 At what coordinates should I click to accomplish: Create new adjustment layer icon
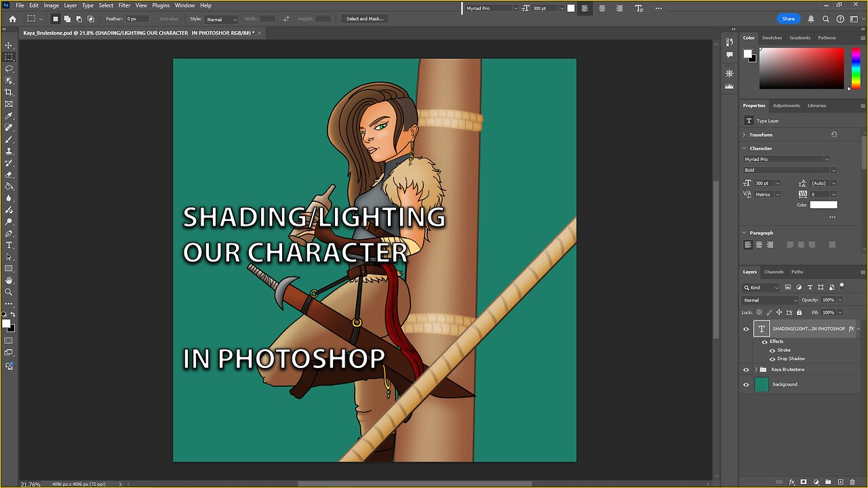[816, 482]
